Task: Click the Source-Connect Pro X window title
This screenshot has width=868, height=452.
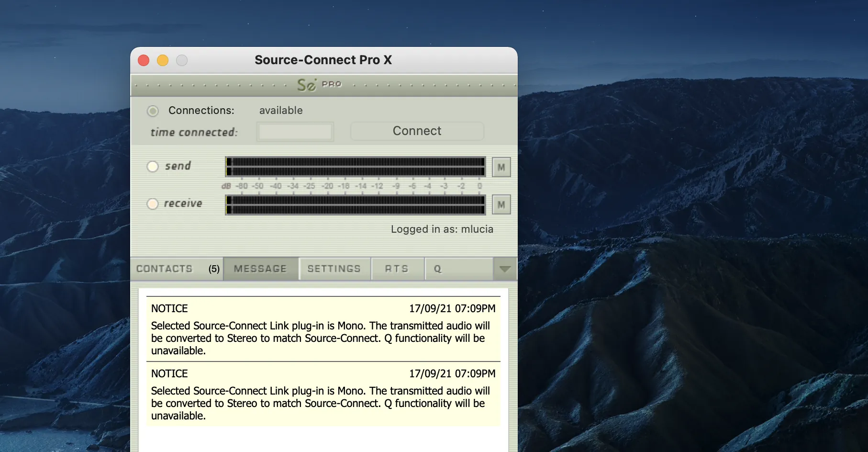Action: (323, 60)
